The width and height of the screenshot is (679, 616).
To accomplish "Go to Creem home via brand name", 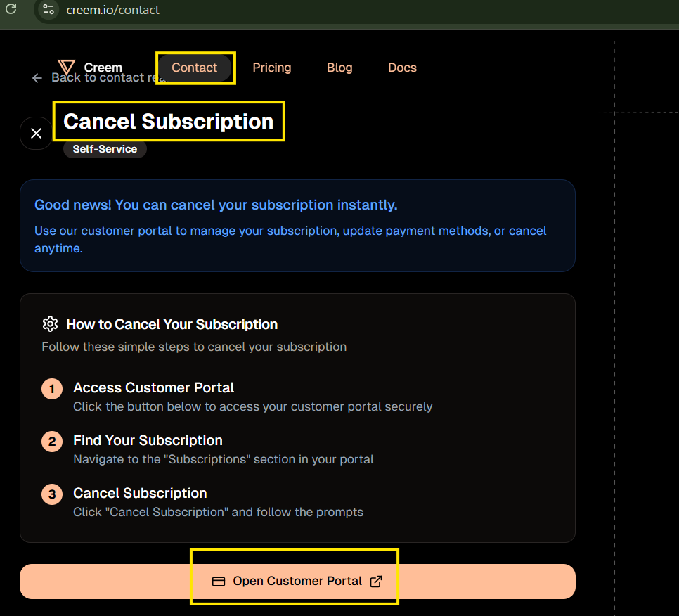I will (103, 67).
